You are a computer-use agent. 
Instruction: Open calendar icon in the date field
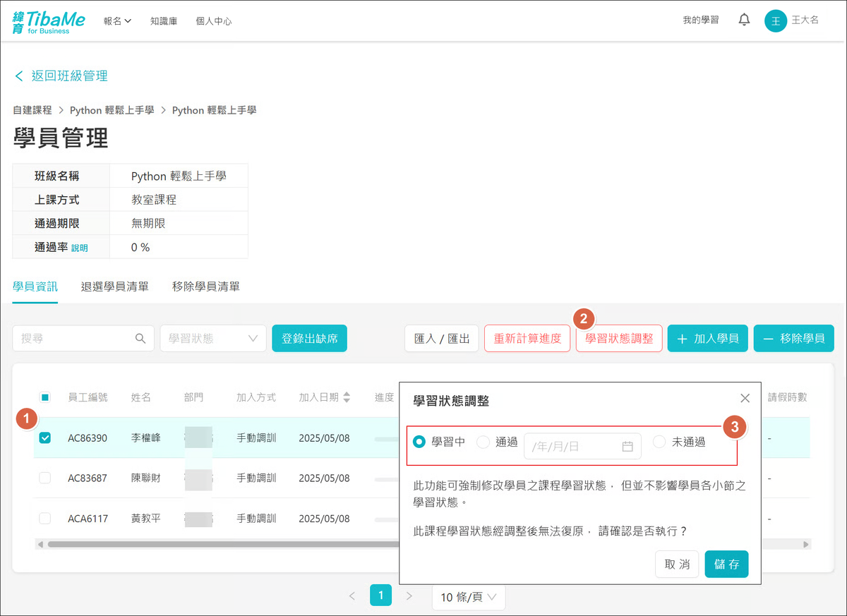(627, 447)
